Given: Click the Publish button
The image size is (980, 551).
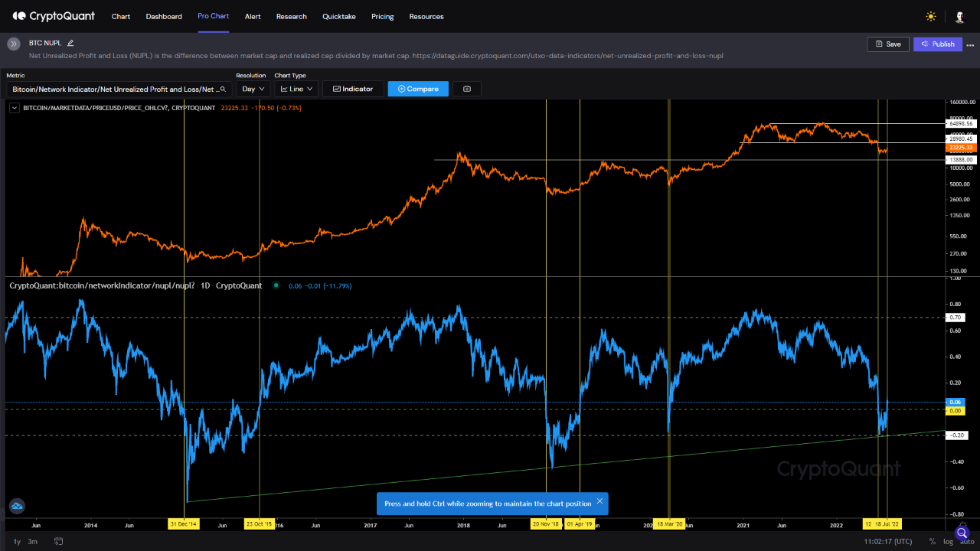Looking at the screenshot, I should [937, 44].
